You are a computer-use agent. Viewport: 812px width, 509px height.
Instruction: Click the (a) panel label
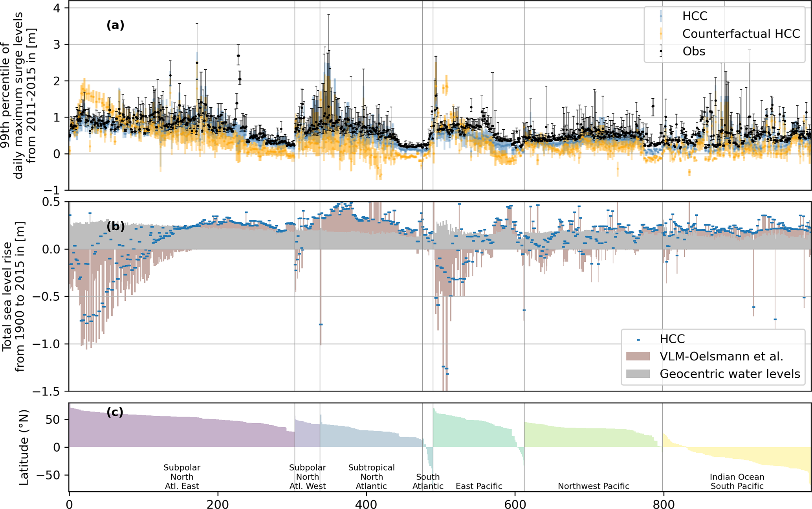(115, 26)
